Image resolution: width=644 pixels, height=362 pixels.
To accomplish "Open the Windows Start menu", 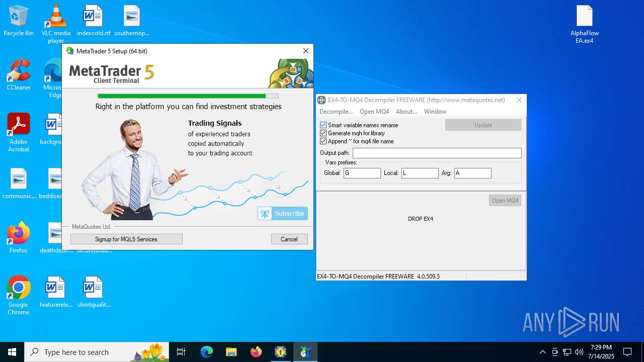I will click(12, 352).
